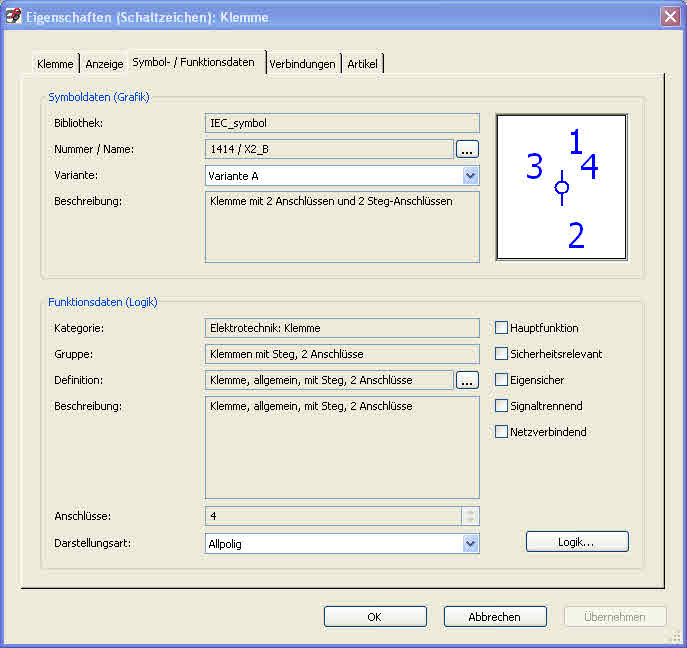
Task: Click the Darstellungsart: label
Action: tap(92, 543)
